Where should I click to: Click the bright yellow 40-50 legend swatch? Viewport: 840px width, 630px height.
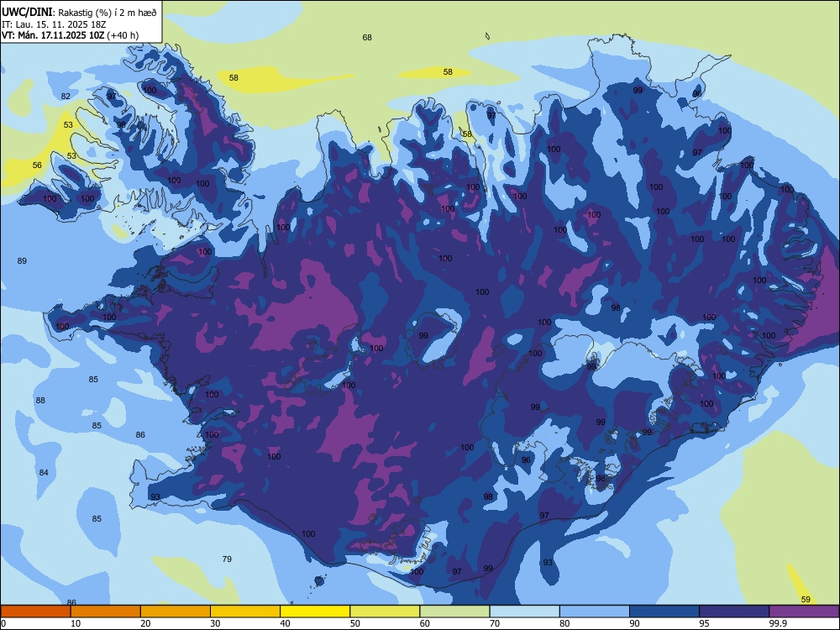pos(315,612)
